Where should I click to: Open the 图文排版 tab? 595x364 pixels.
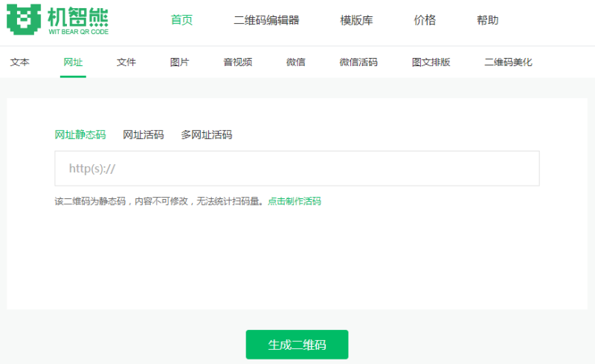coord(431,62)
